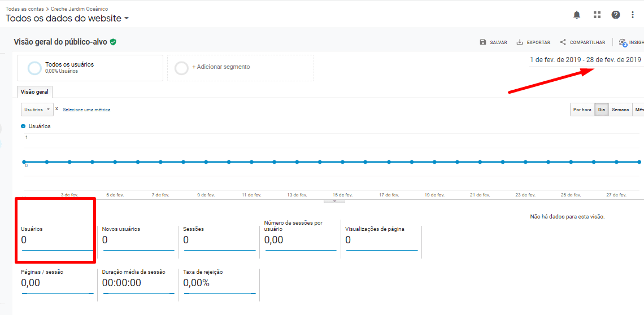Switch the chart to Semana view
The width and height of the screenshot is (644, 315).
tap(620, 110)
